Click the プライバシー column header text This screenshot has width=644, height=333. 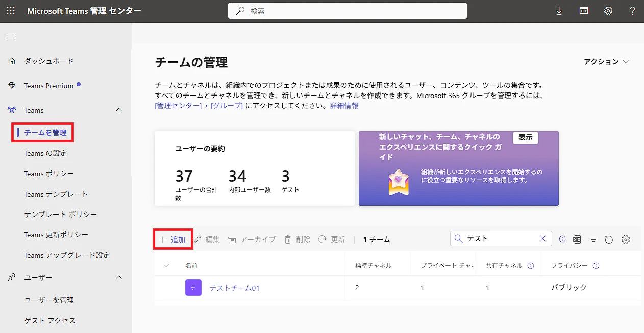pos(569,266)
